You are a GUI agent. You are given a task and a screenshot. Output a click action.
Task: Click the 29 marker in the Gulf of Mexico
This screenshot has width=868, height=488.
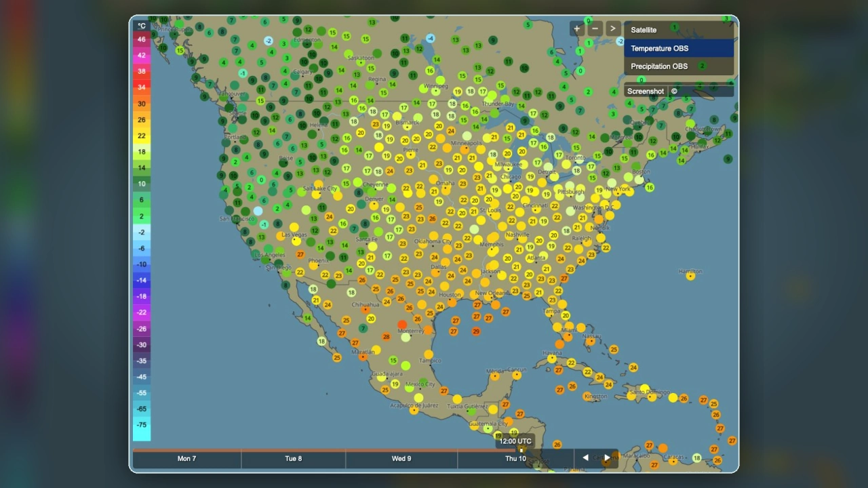476,331
